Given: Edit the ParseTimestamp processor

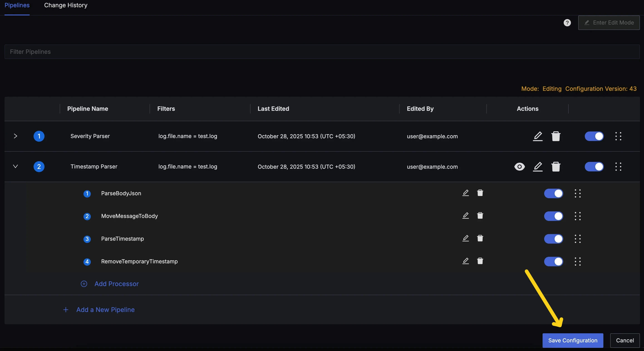Looking at the screenshot, I should point(465,238).
